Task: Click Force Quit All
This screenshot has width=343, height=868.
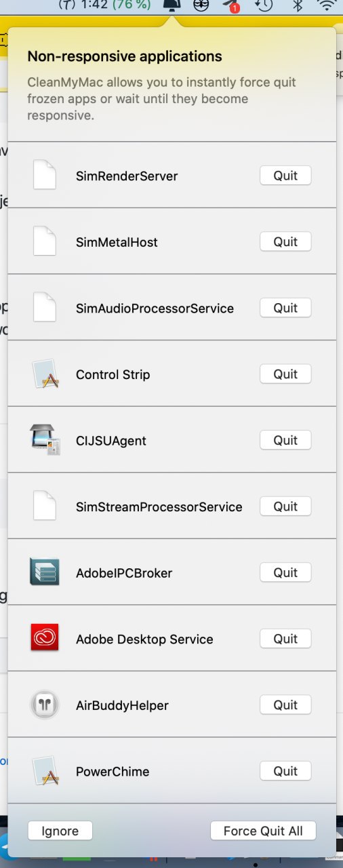Action: [x=263, y=831]
